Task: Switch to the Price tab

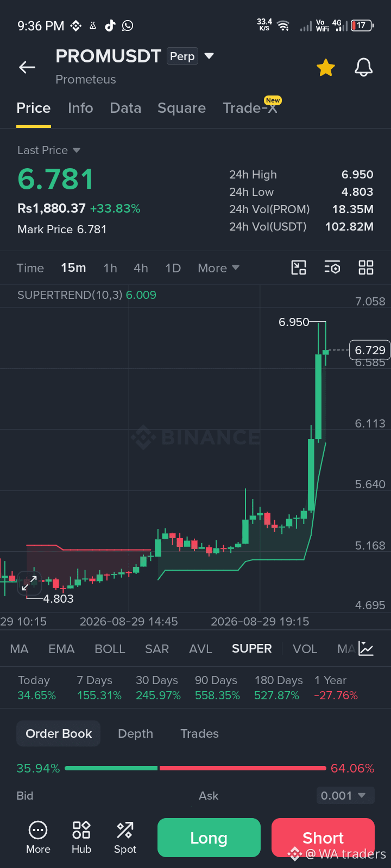Action: (x=34, y=108)
